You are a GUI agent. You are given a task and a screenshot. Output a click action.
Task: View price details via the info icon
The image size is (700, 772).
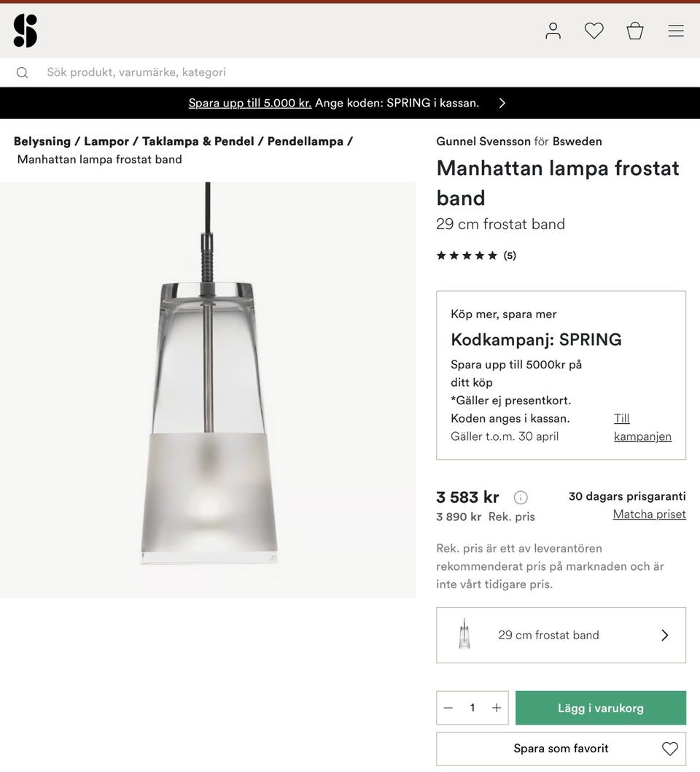(x=521, y=497)
